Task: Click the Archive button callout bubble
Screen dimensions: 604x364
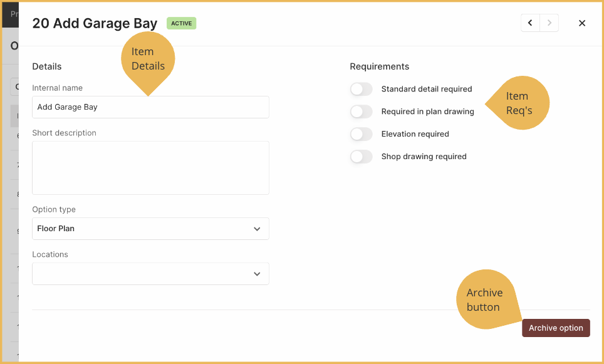Action: pyautogui.click(x=486, y=299)
